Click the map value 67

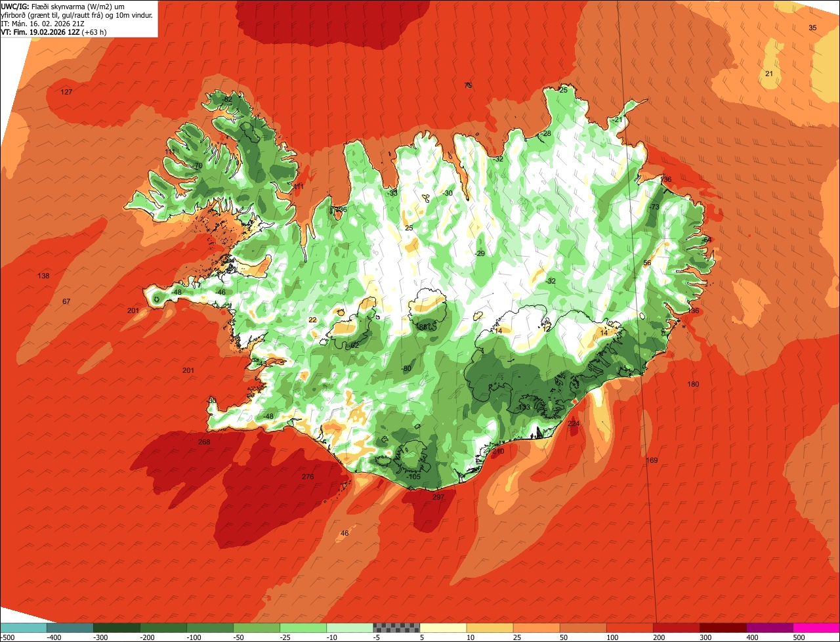pos(66,301)
